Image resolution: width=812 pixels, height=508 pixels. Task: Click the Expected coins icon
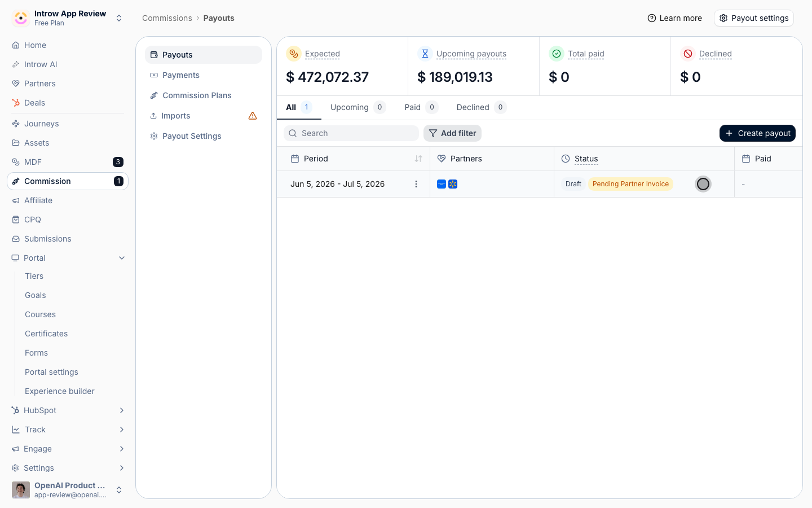click(x=294, y=54)
